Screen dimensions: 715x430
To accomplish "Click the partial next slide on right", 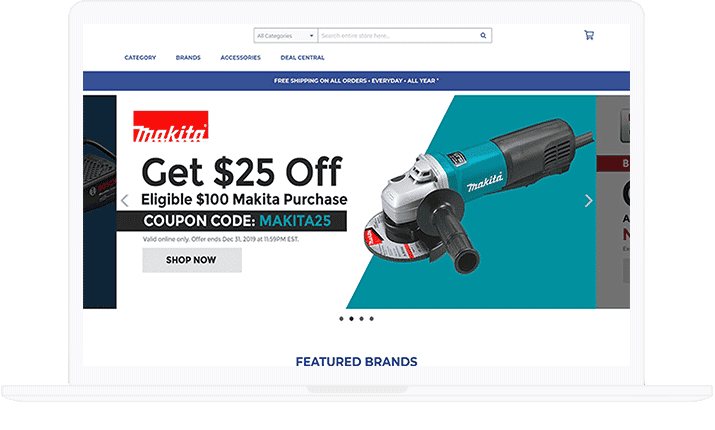I will [x=613, y=202].
